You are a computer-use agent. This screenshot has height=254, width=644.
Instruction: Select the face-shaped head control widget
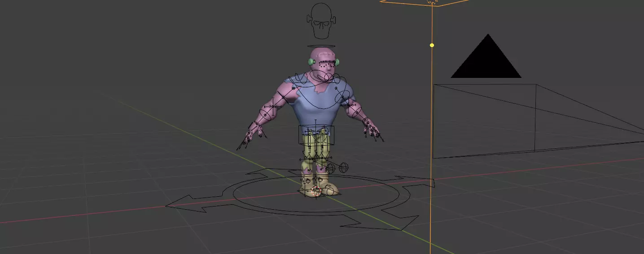[x=322, y=21]
